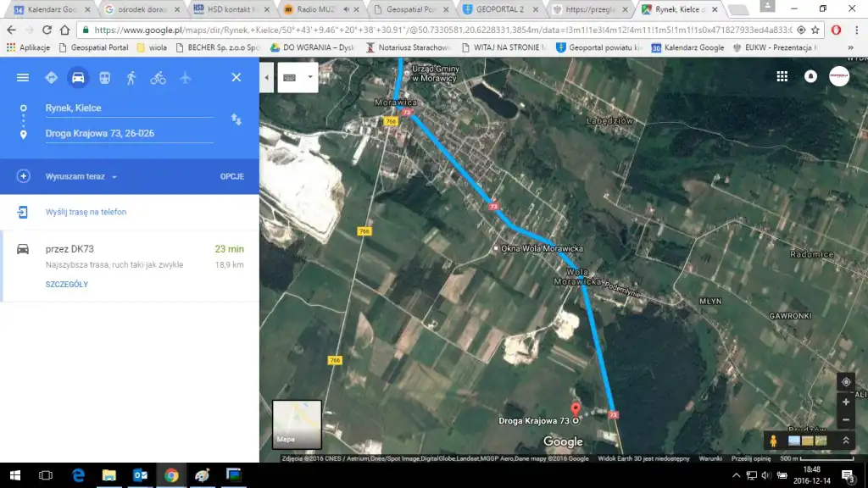Switch to Mapa view thumbnail
The image size is (868, 488).
coord(297,424)
